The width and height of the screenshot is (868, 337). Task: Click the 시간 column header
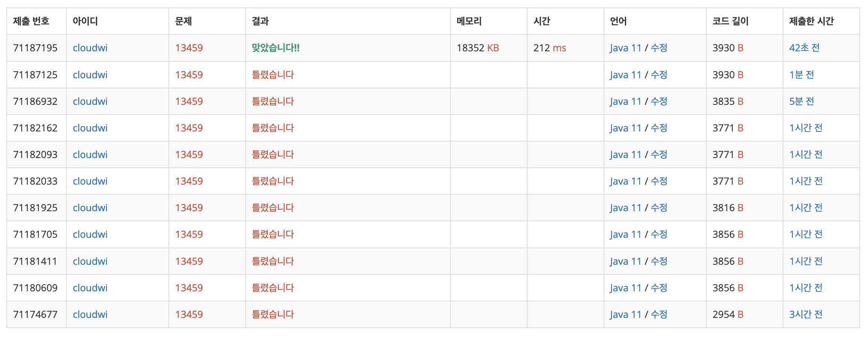(x=542, y=21)
